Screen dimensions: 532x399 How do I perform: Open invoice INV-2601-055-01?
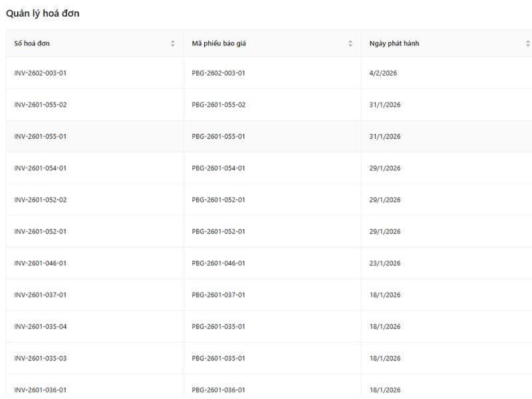tap(41, 136)
